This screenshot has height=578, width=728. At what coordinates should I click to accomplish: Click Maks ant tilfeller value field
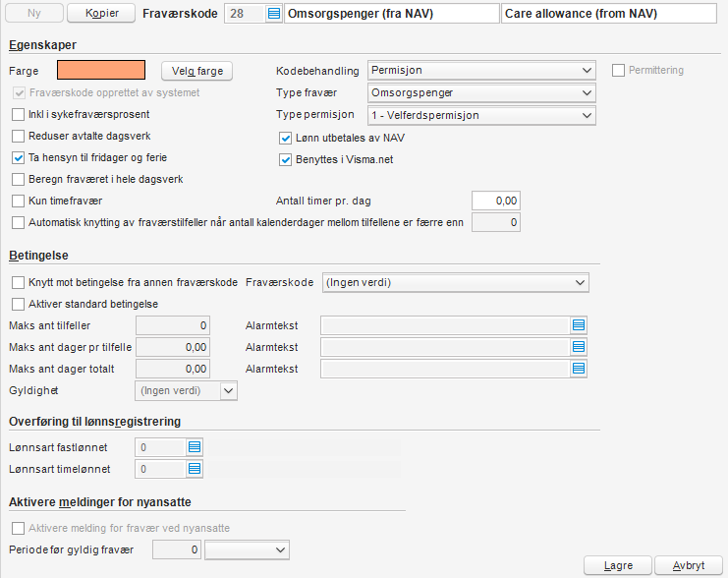[x=173, y=325]
